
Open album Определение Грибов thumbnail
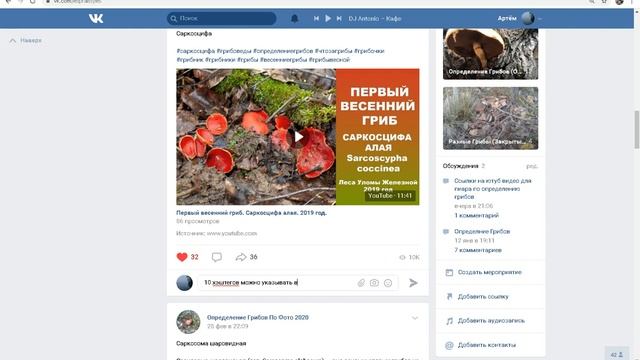490,53
